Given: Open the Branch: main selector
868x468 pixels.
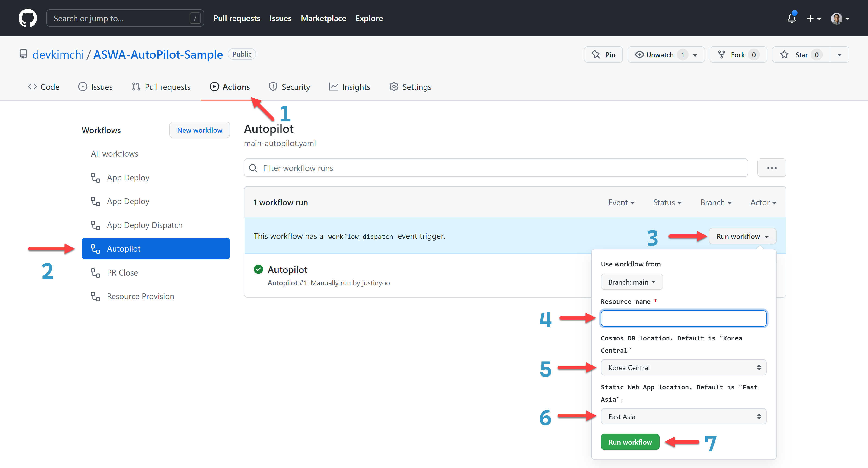Looking at the screenshot, I should [x=632, y=282].
